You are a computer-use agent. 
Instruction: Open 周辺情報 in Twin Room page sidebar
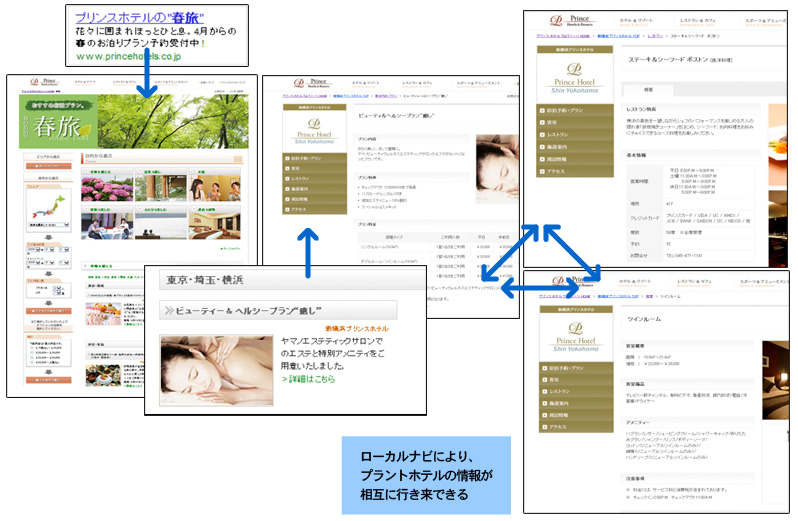[576, 415]
